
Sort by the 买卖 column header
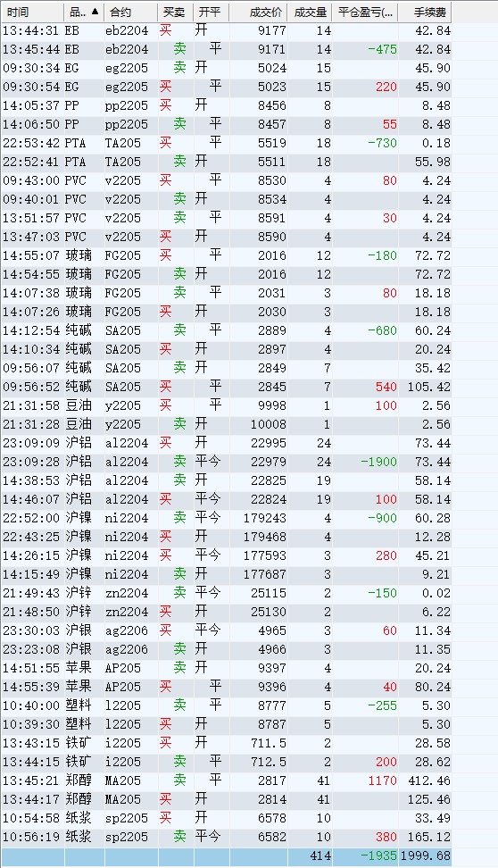tap(176, 13)
